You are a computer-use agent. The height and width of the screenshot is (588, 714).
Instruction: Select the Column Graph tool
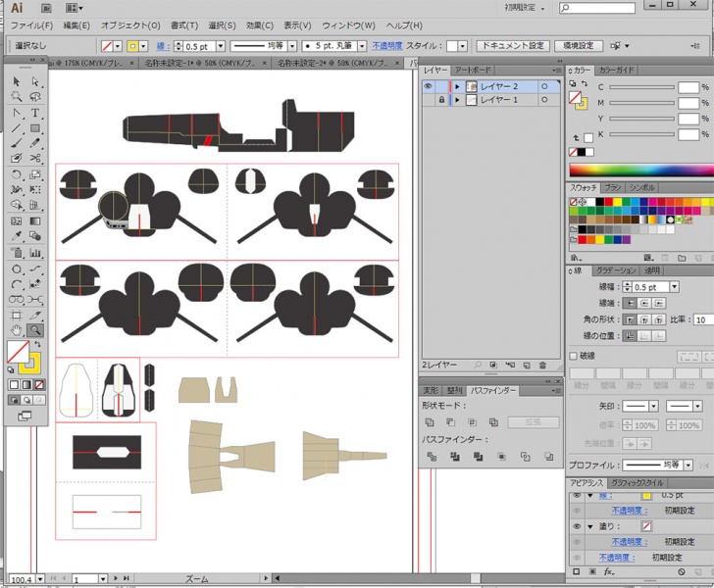(35, 253)
